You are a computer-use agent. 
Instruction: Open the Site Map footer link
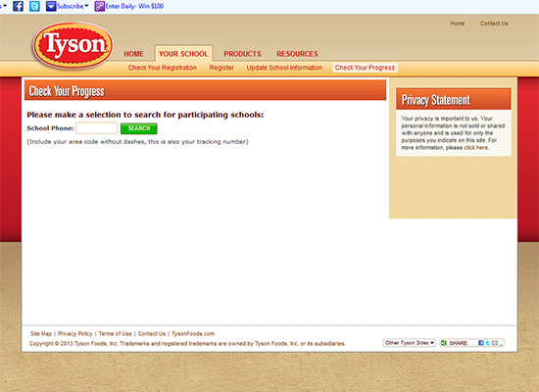pos(41,333)
